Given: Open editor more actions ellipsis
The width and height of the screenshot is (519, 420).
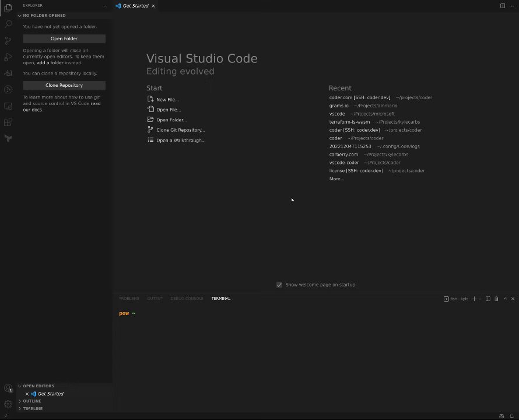Looking at the screenshot, I should tap(511, 6).
